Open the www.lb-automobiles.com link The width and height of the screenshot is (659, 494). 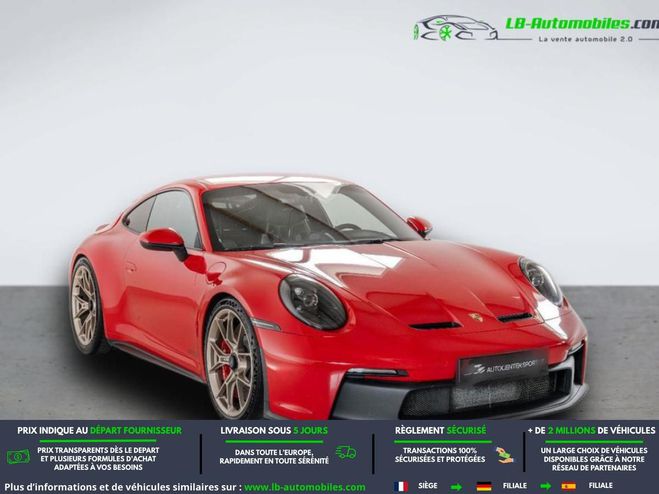305,487
